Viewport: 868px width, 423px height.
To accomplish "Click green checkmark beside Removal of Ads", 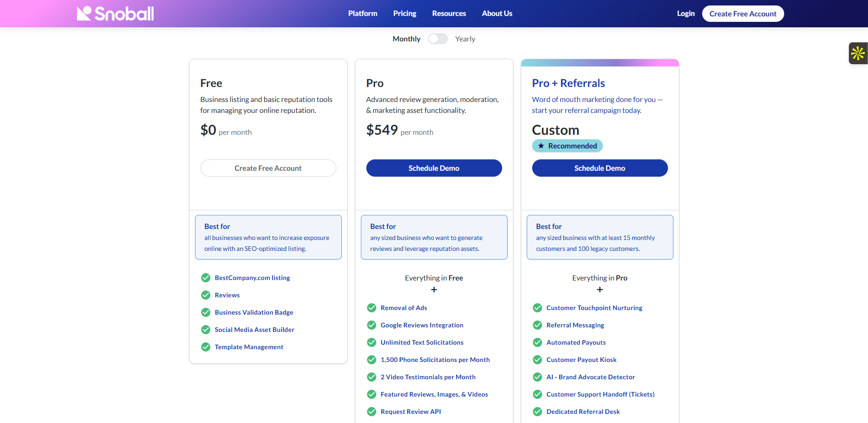I will (x=372, y=308).
